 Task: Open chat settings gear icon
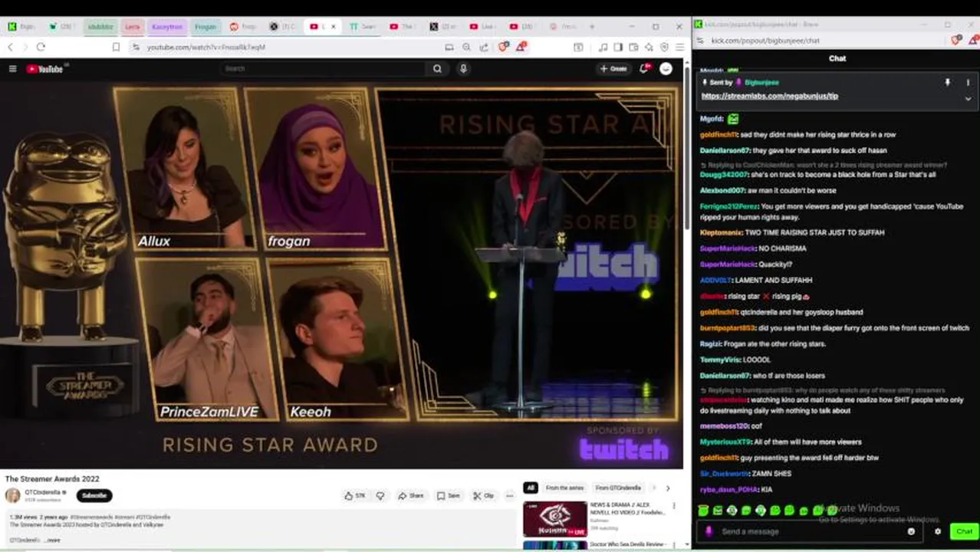937,531
